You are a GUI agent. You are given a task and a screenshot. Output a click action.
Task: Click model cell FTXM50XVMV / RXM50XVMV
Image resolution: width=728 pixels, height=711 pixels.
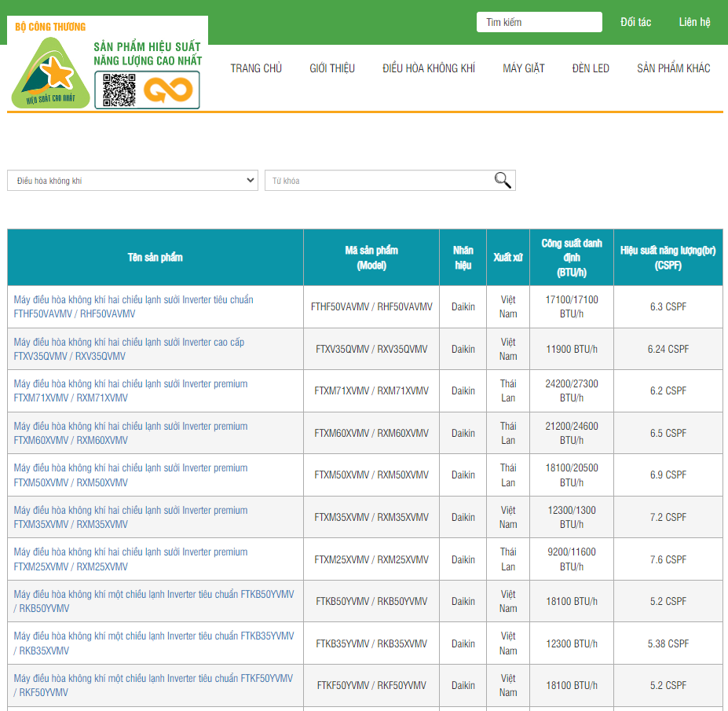coord(371,475)
